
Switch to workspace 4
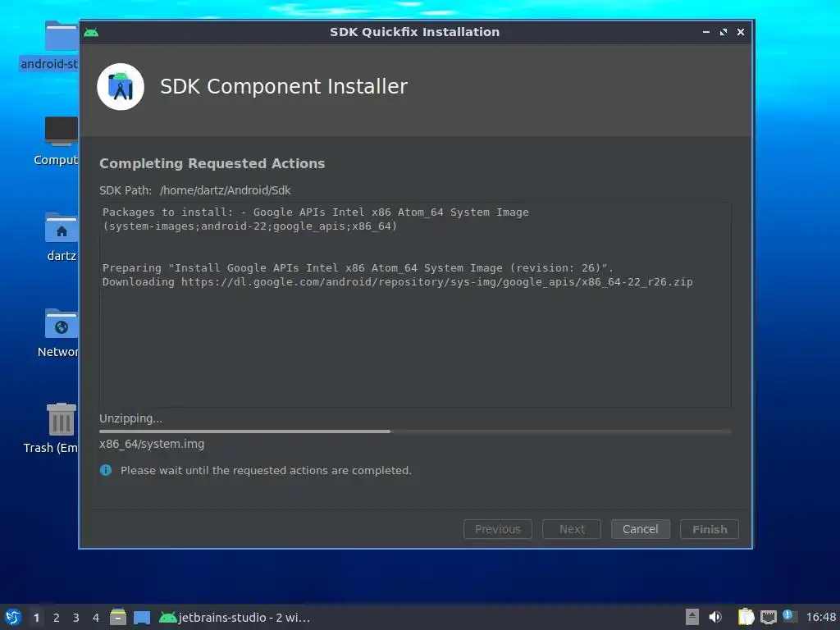[96, 618]
